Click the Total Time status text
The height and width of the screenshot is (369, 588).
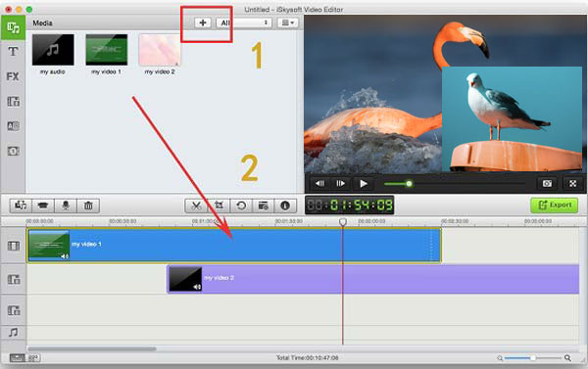click(x=307, y=358)
